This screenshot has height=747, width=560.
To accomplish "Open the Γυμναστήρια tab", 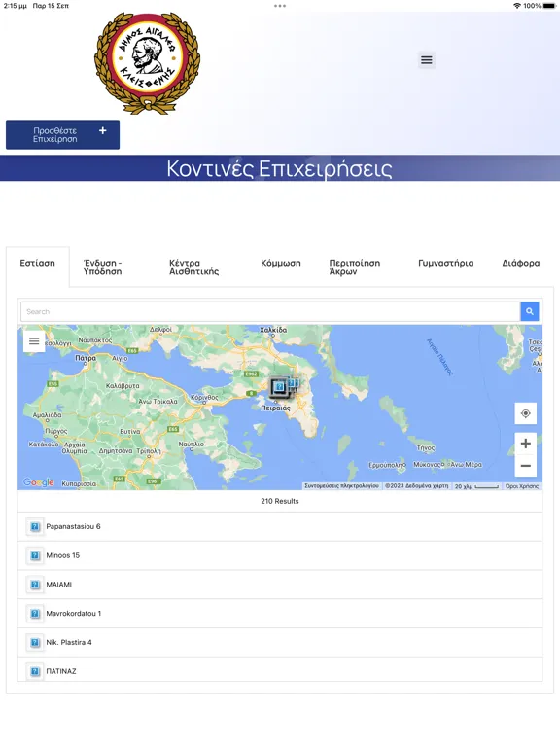I will (x=445, y=263).
